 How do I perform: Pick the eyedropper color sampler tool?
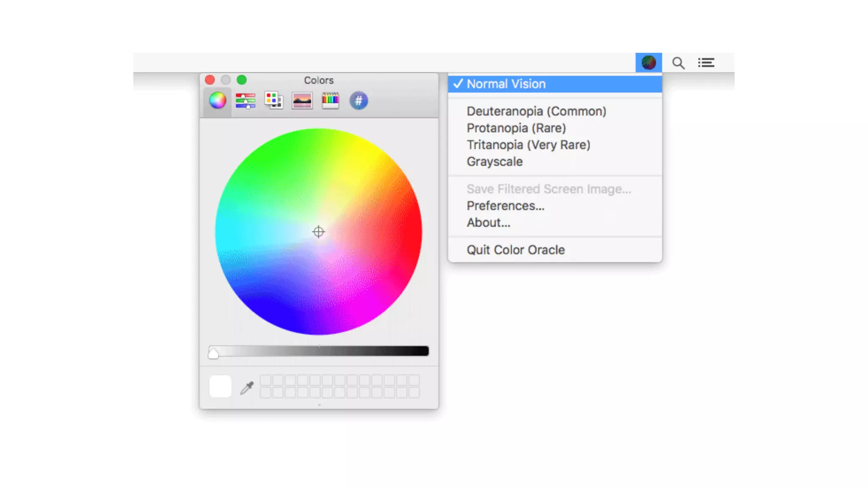tap(247, 388)
